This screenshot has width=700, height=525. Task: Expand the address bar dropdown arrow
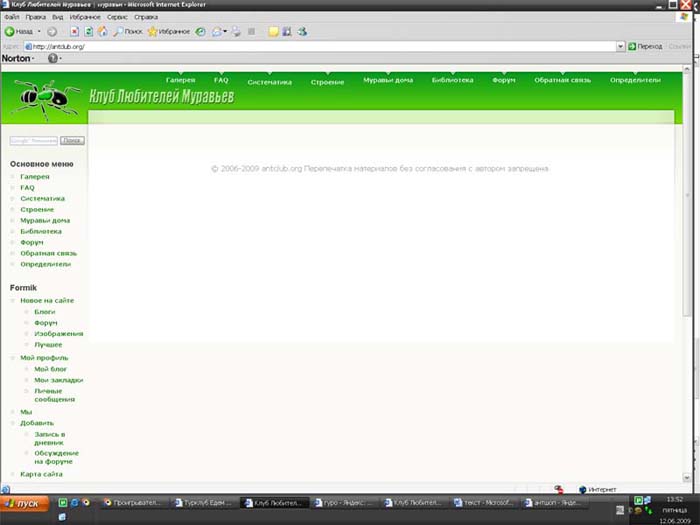click(x=620, y=46)
